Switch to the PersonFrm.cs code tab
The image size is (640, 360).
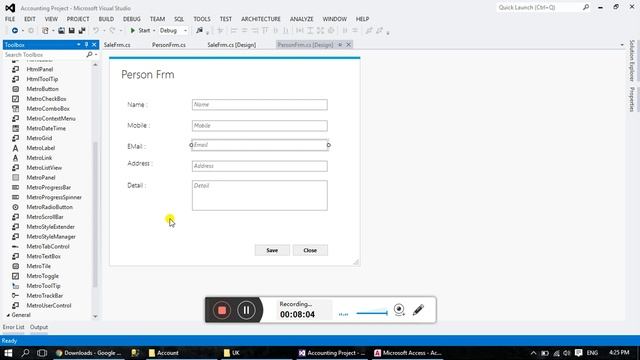click(169, 45)
